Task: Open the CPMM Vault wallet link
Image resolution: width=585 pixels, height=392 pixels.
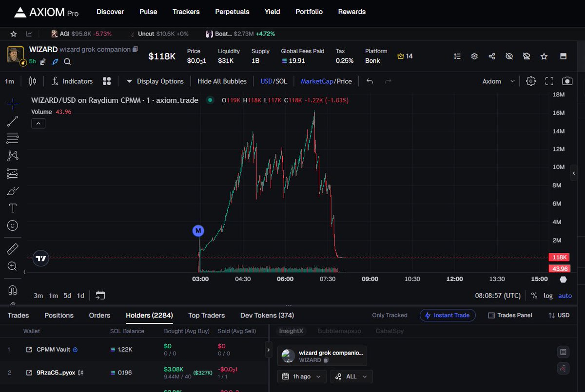Action: 54,350
